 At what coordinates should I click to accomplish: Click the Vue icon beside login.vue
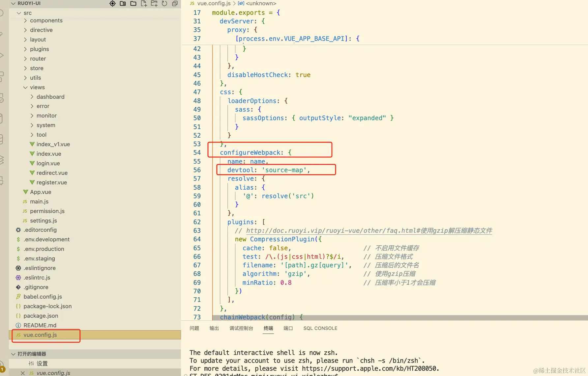pyautogui.click(x=32, y=163)
